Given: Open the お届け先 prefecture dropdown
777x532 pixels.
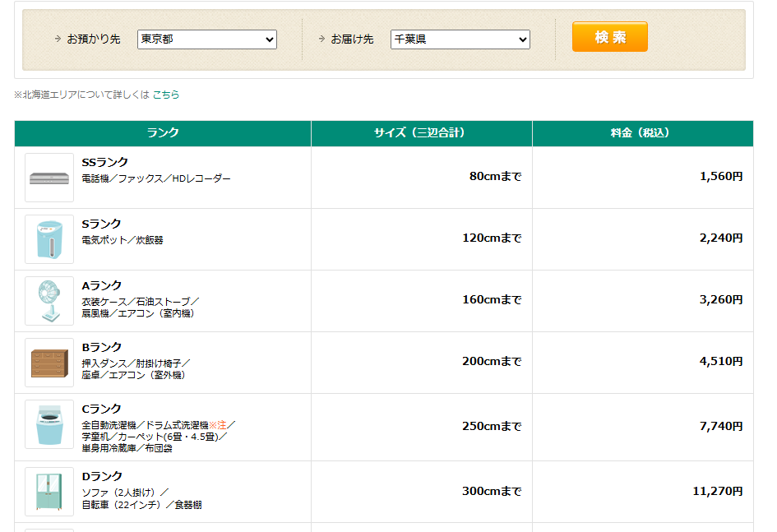Looking at the screenshot, I should 460,39.
